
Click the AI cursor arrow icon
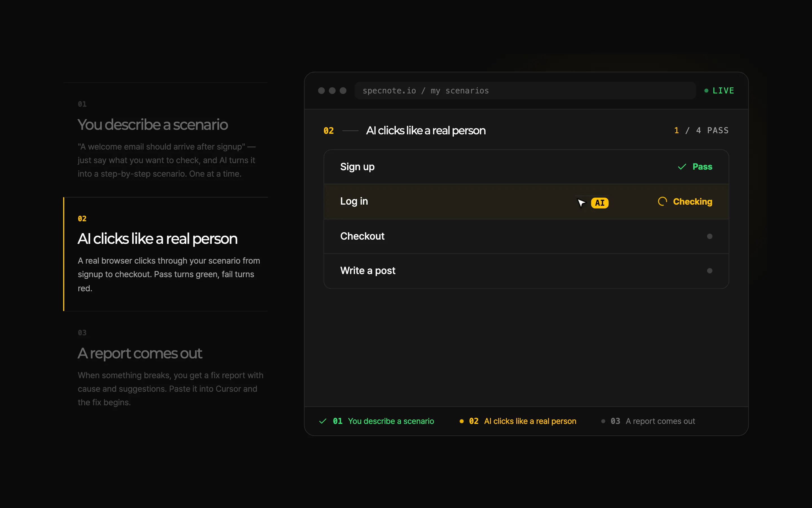(x=581, y=203)
